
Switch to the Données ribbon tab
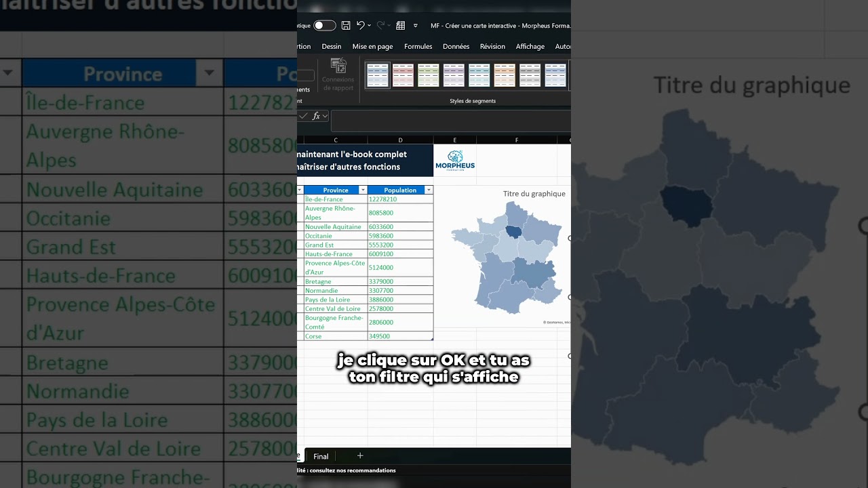click(456, 46)
